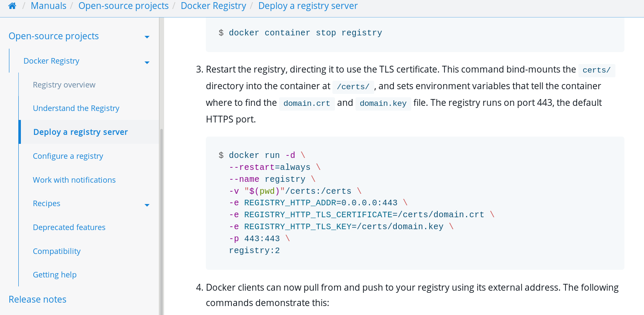Open Release notes sidebar section
644x315 pixels.
click(x=38, y=300)
